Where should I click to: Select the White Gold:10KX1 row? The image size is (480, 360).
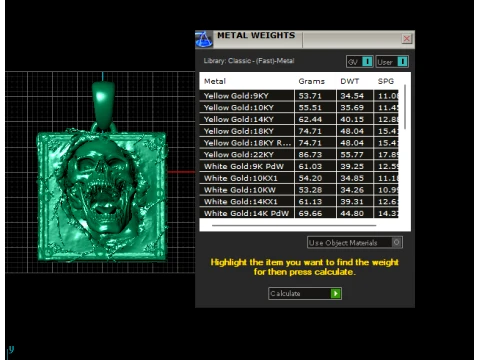point(299,178)
